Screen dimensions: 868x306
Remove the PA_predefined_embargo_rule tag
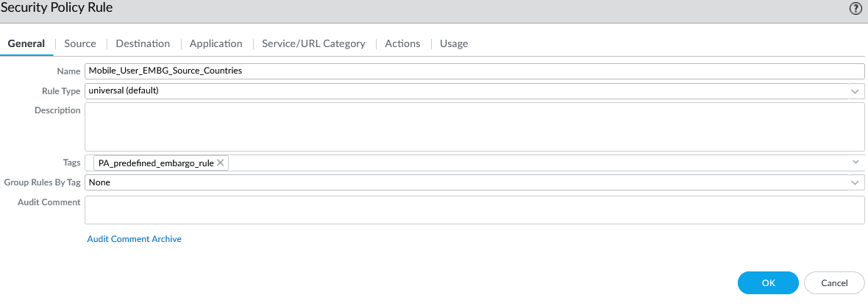pyautogui.click(x=220, y=163)
